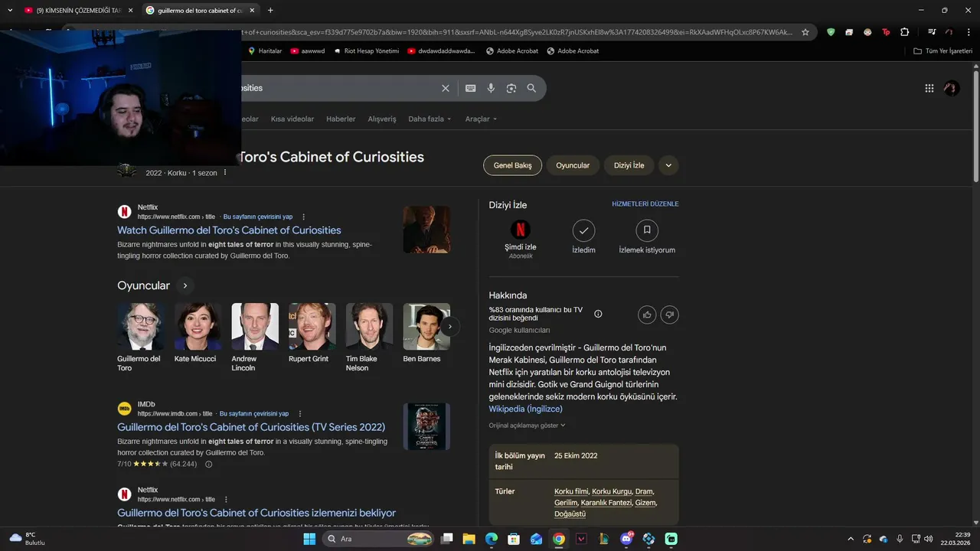The image size is (980, 551).
Task: Open the Windows Start menu
Action: (309, 539)
